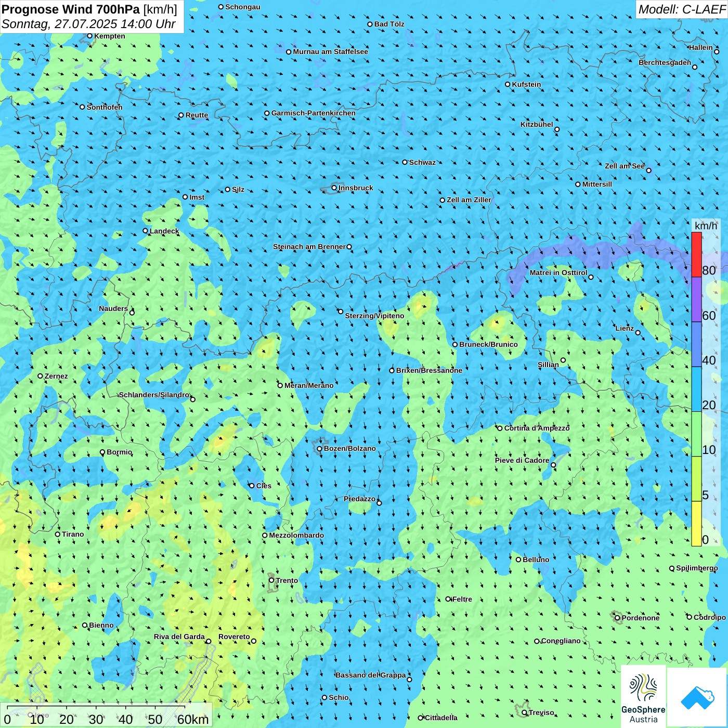The height and width of the screenshot is (728, 728).
Task: Select the purple 60–80 km/h legend swatch
Action: (696, 300)
